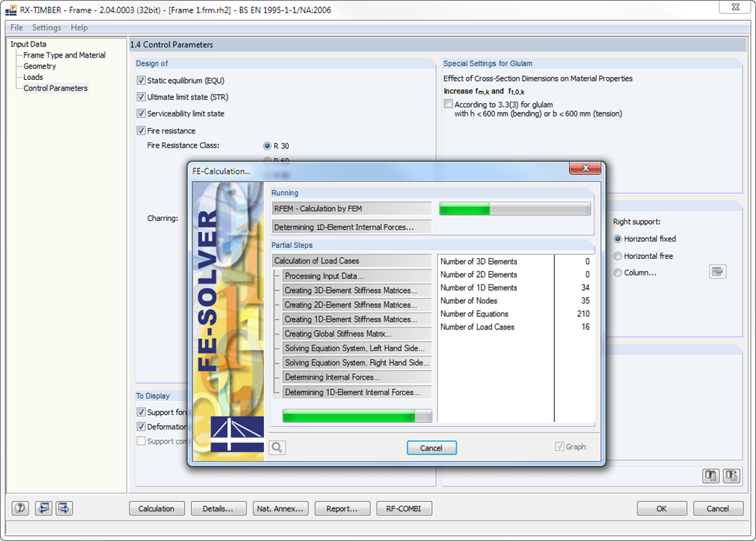Open the Column support settings icon
The height and width of the screenshot is (541, 756).
point(718,272)
